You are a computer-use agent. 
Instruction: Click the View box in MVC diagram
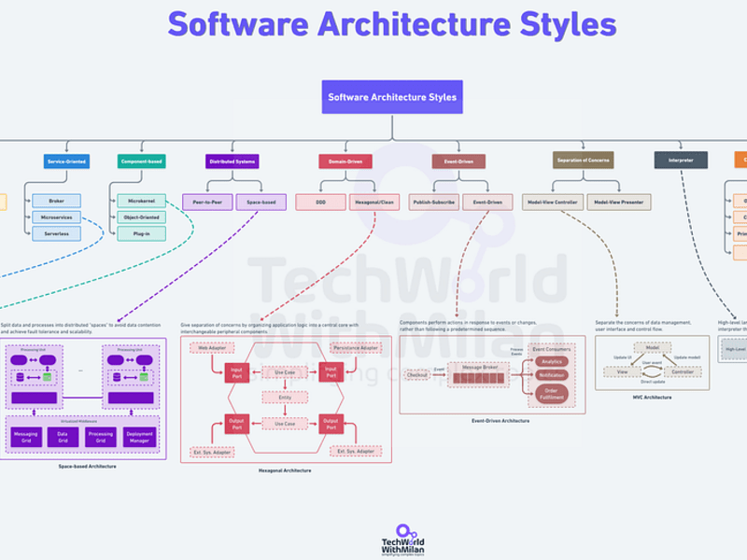(x=623, y=371)
